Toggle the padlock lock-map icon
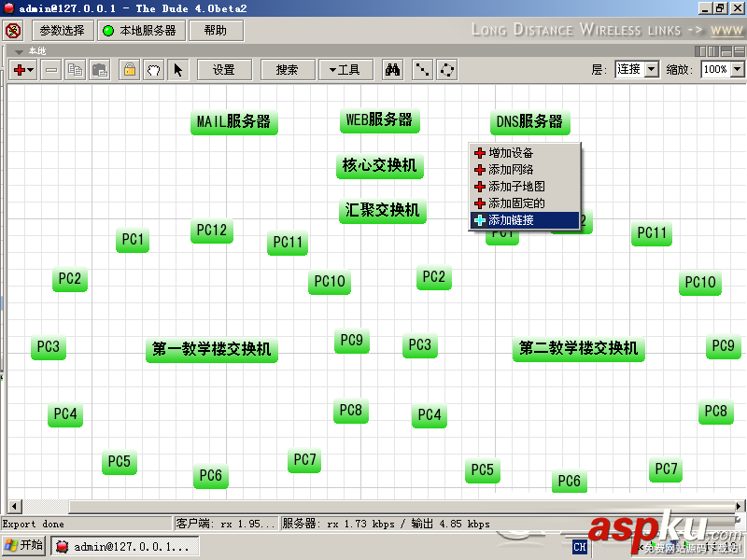Viewport: 747px width, 560px height. 129,70
